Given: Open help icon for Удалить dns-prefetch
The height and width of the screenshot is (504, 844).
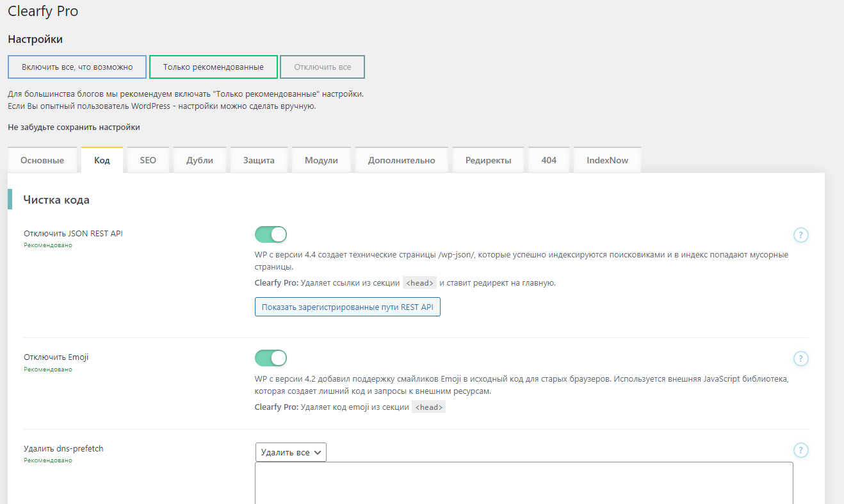Looking at the screenshot, I should click(x=801, y=450).
